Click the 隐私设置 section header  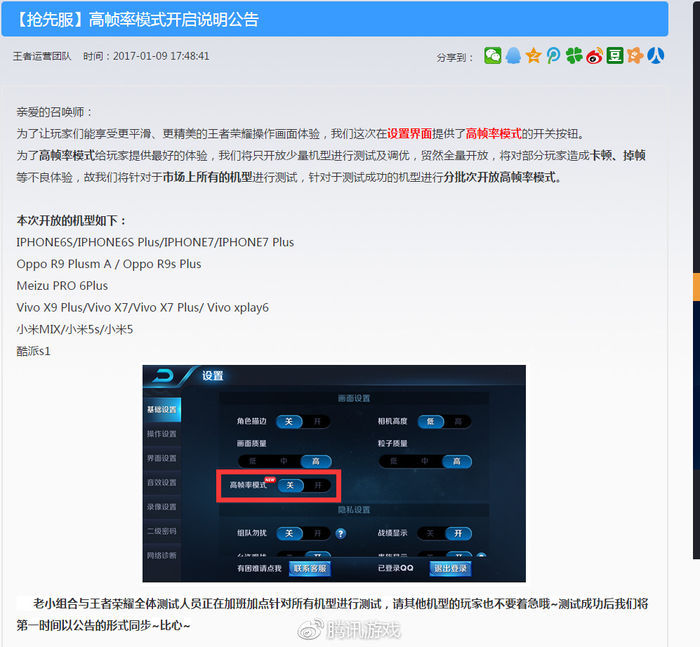[354, 509]
